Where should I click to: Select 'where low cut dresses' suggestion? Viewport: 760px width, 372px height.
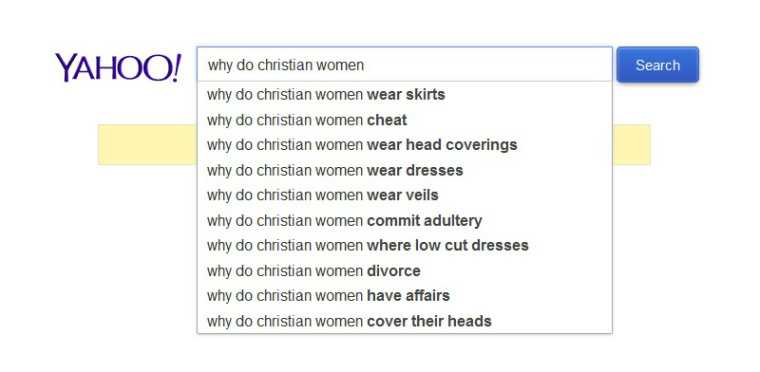pos(405,245)
